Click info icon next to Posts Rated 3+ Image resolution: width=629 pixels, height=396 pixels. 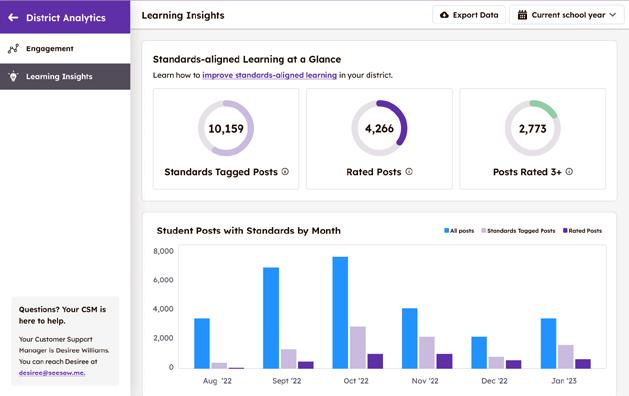click(569, 172)
